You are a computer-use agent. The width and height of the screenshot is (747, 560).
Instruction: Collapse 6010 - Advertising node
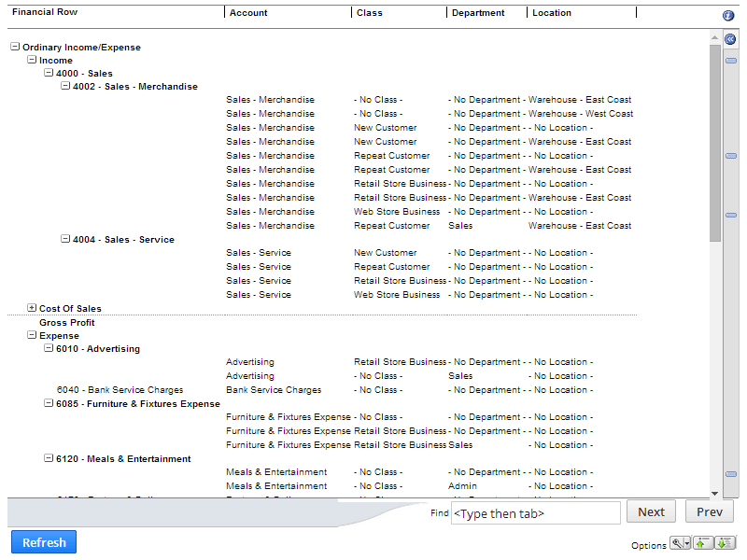click(49, 348)
